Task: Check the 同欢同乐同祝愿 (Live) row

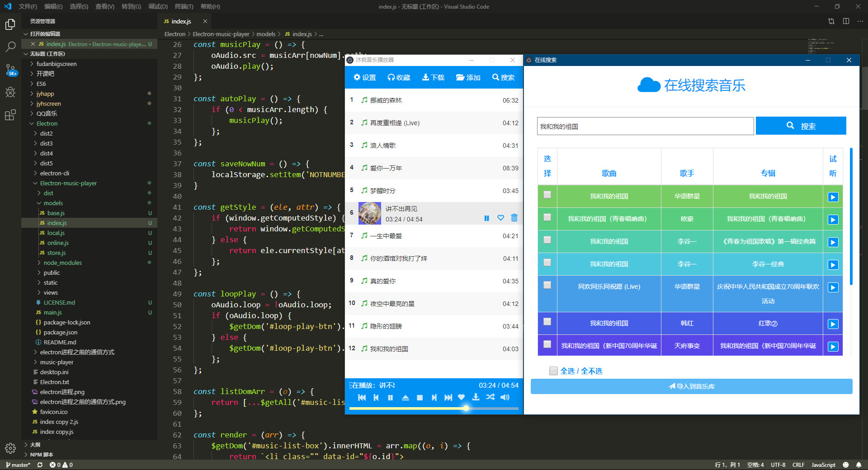Action: 547,285
